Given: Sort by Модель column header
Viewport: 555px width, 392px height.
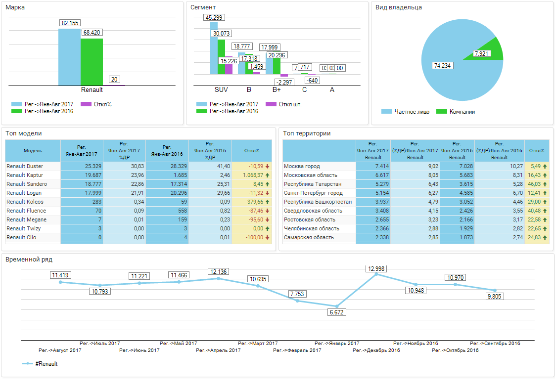Looking at the screenshot, I should point(33,151).
